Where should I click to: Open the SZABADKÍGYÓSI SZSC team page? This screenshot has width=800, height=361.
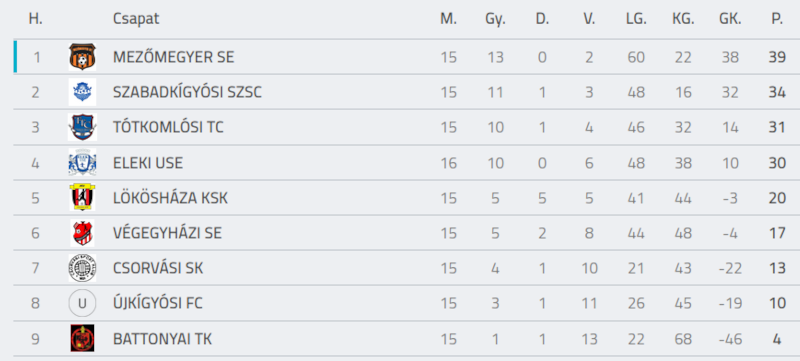tap(187, 92)
